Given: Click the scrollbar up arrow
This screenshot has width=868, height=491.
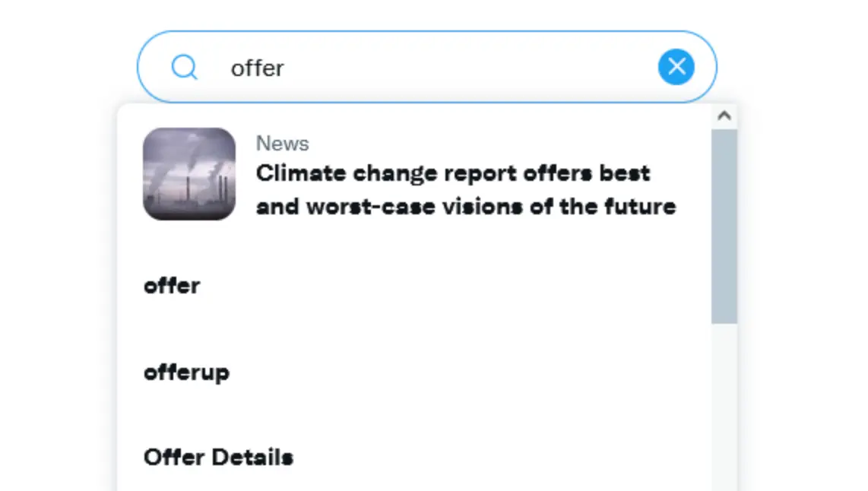Looking at the screenshot, I should pos(724,116).
